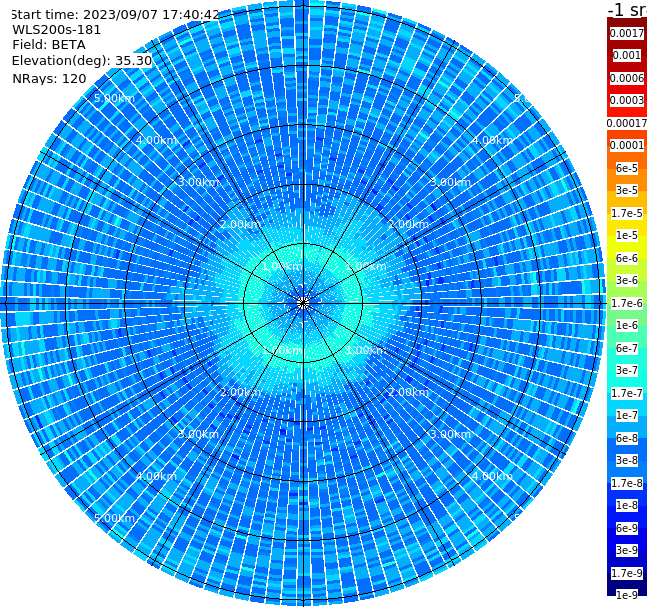Viewport: 647px width, 607px height.
Task: Click the 6e-8 colorbar label
Action: (627, 438)
